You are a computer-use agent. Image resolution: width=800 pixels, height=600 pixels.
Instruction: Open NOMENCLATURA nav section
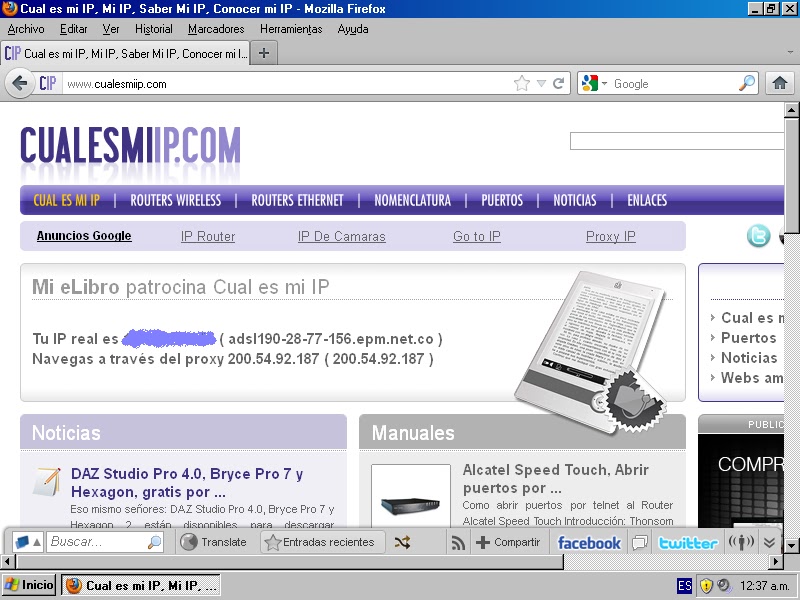(412, 200)
